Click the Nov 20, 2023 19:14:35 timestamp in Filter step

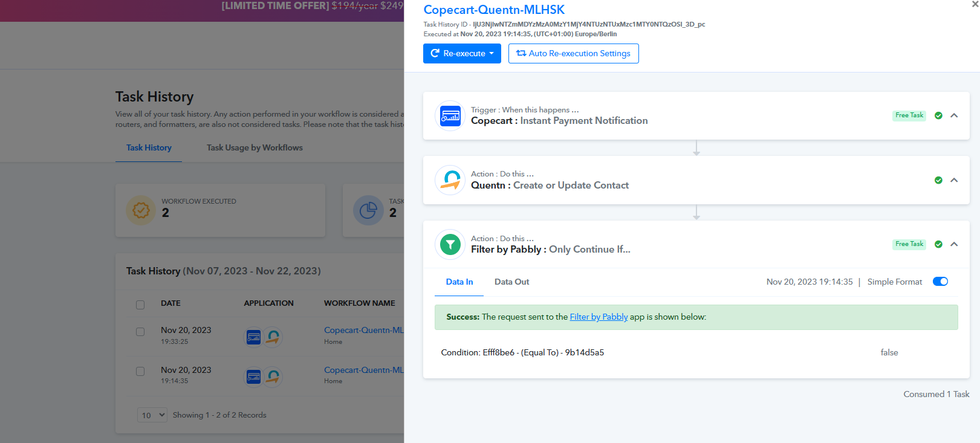pyautogui.click(x=810, y=282)
